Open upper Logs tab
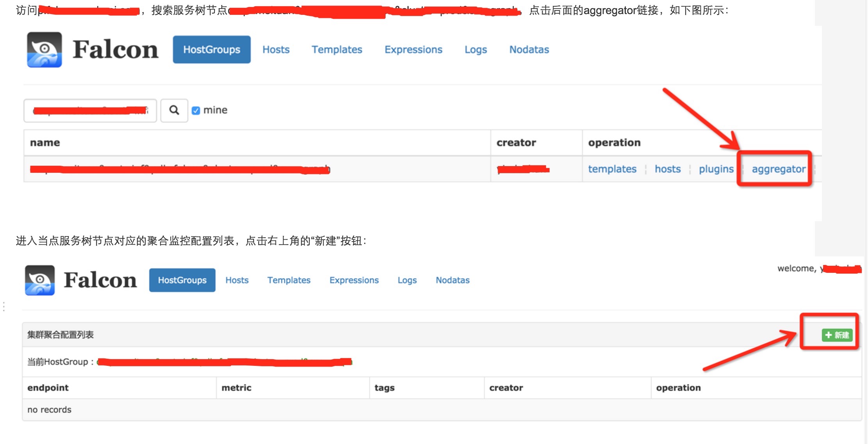Image resolution: width=868 pixels, height=444 pixels. [x=475, y=50]
